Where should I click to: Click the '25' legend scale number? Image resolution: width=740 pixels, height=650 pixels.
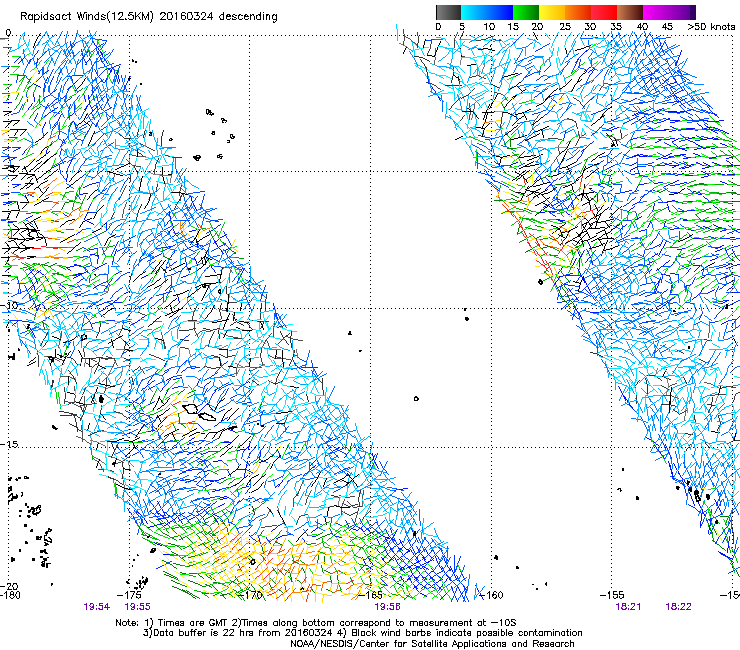[565, 27]
